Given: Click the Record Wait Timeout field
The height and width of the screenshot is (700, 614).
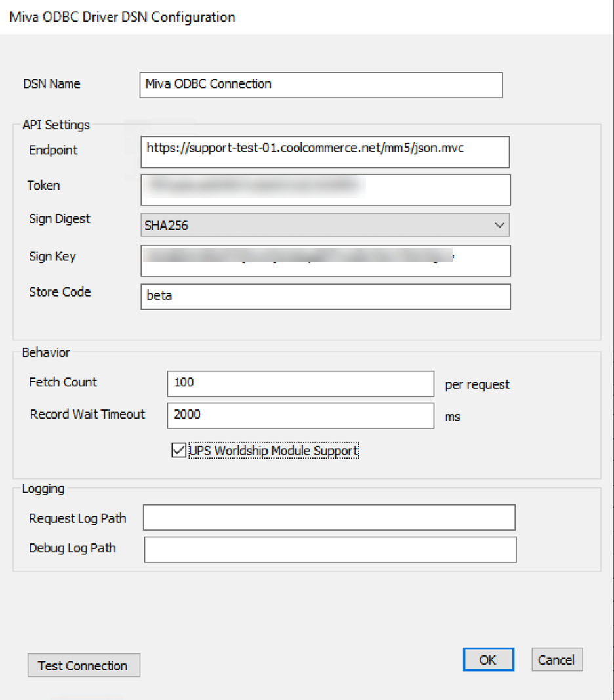Looking at the screenshot, I should click(300, 416).
